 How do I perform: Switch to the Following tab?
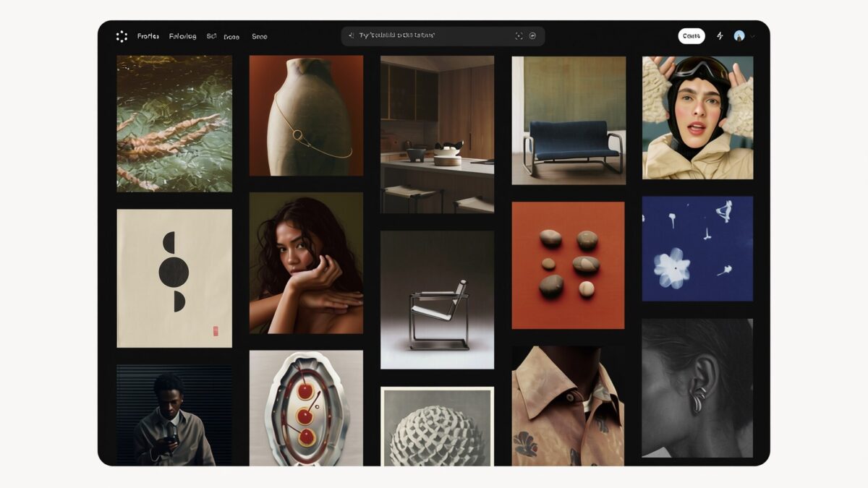click(182, 36)
